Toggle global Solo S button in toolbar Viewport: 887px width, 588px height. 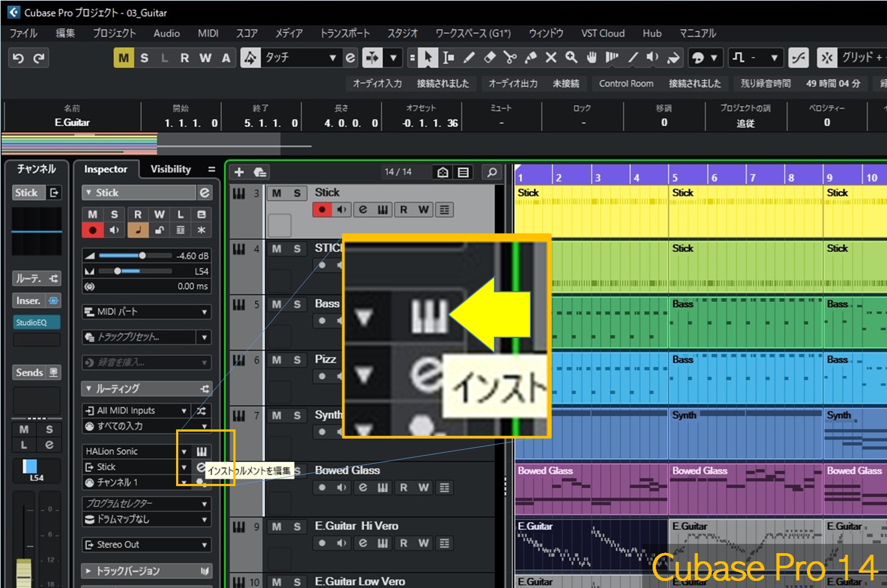coord(144,58)
